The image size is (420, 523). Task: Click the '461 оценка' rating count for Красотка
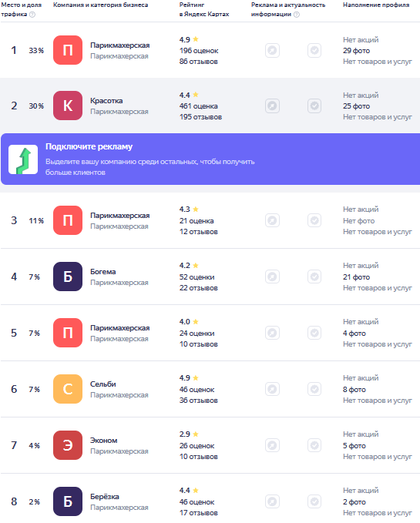click(199, 106)
